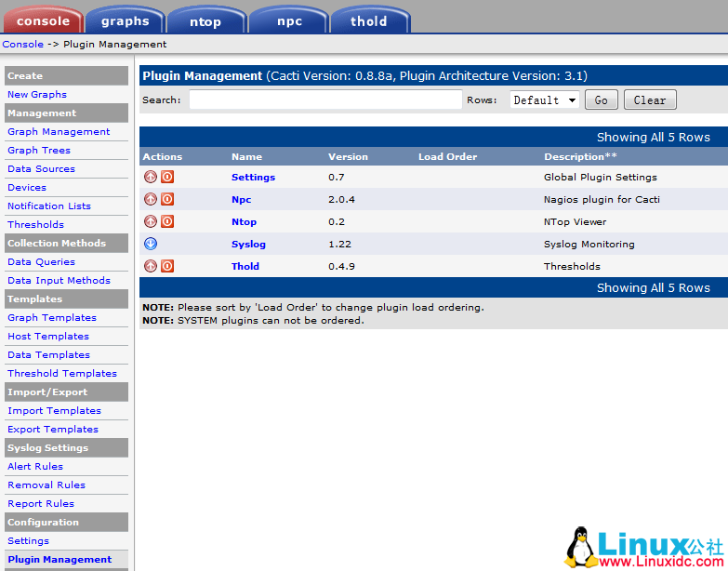This screenshot has width=728, height=571.
Task: Open Notification Lists in sidebar
Action: tap(49, 206)
